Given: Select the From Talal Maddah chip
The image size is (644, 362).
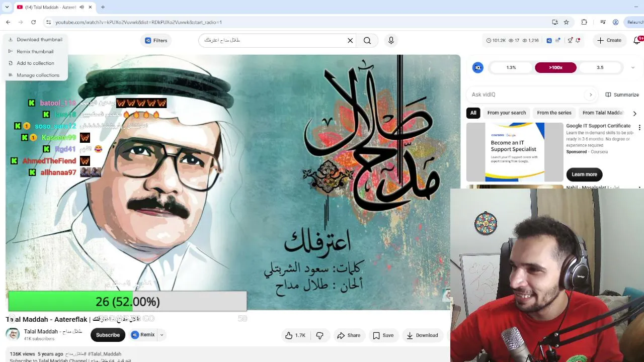Looking at the screenshot, I should click(x=603, y=113).
